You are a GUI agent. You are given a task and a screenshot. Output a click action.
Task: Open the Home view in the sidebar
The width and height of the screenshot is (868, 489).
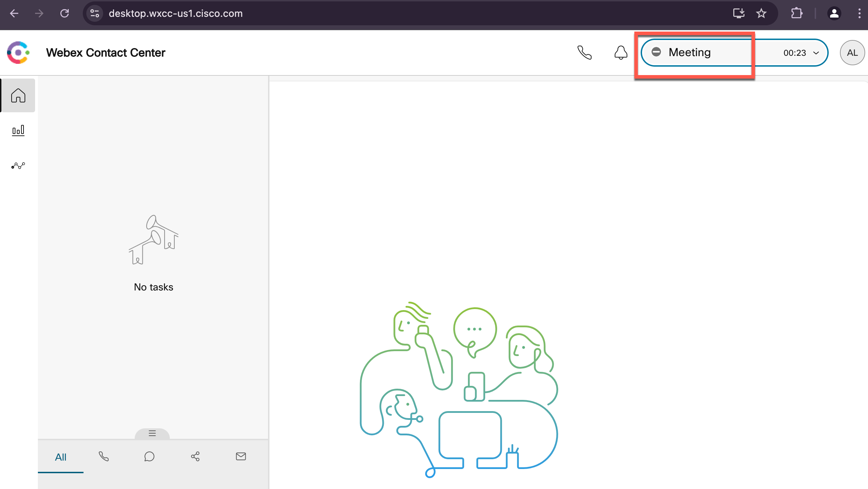18,95
